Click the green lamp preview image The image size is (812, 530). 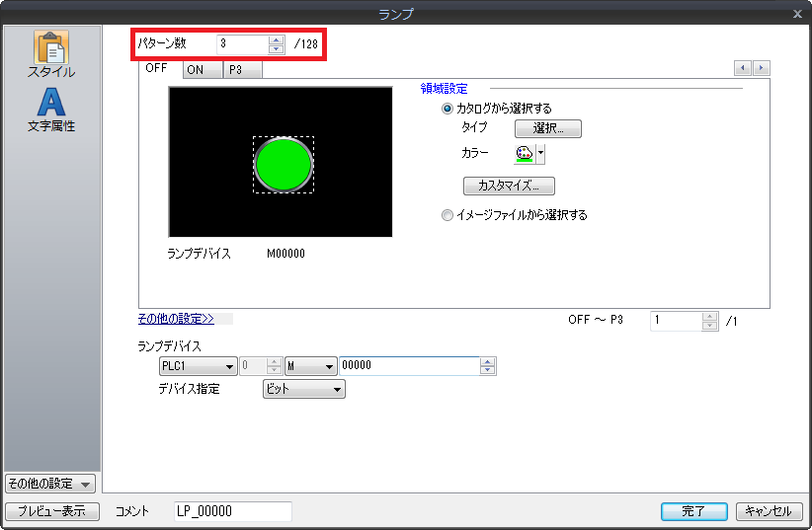(x=284, y=164)
